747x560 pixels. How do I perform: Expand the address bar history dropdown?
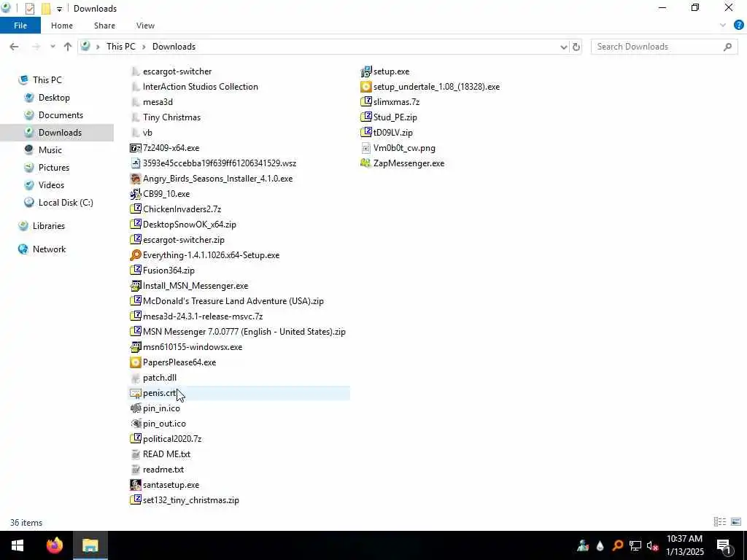pos(564,47)
